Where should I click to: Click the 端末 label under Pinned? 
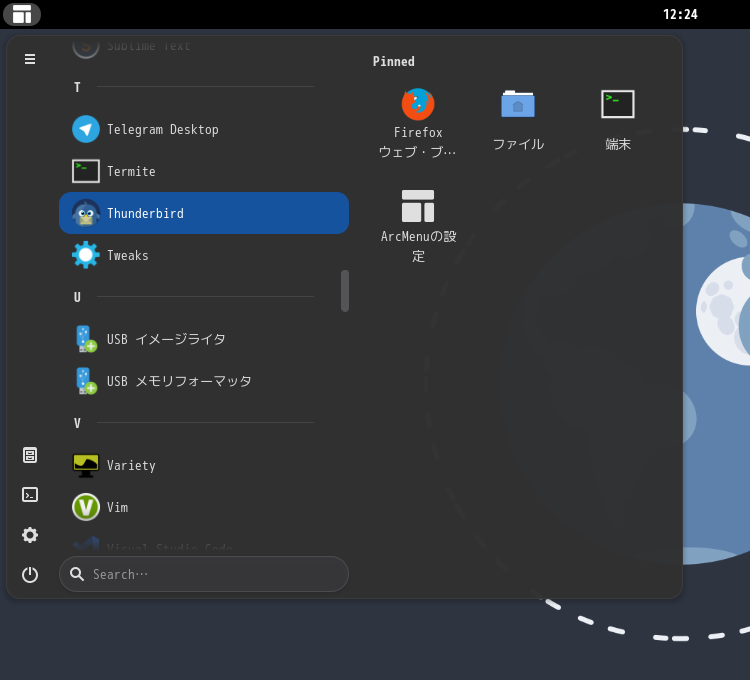[x=618, y=144]
